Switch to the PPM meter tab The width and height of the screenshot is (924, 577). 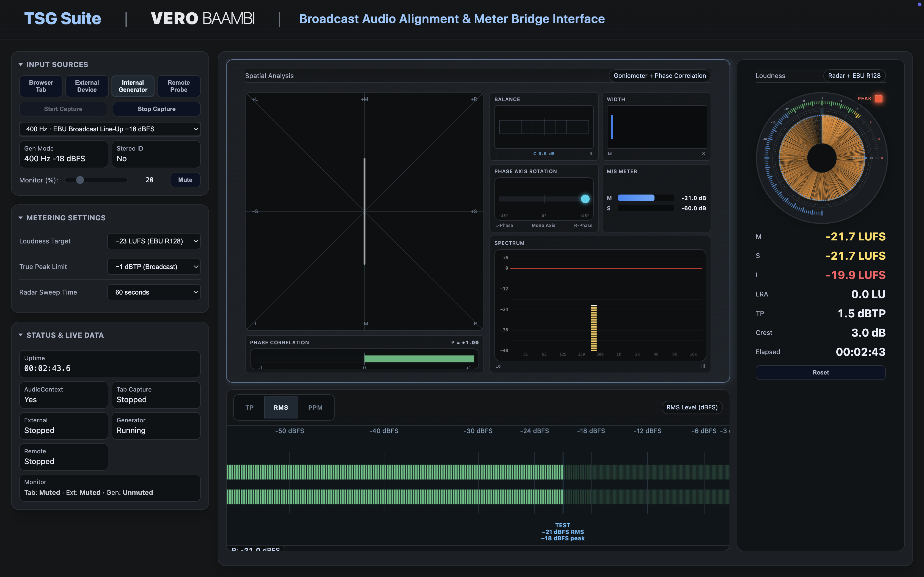click(315, 407)
